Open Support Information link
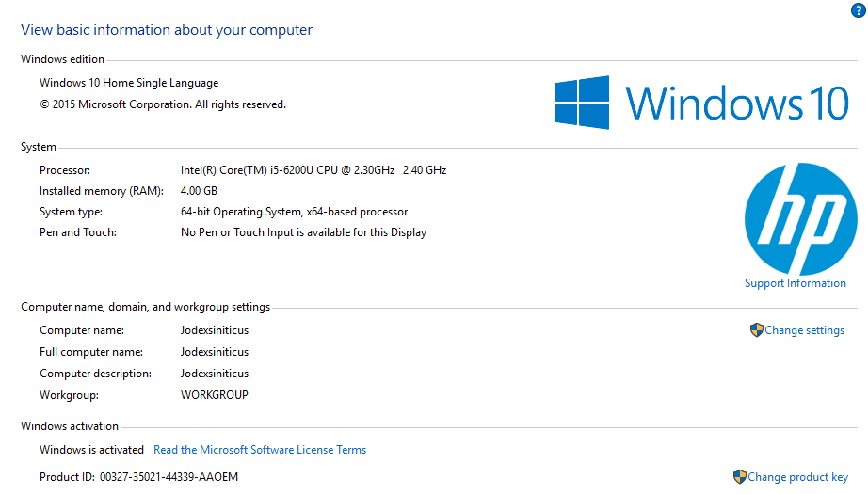Viewport: 868px width, 494px height. [795, 283]
